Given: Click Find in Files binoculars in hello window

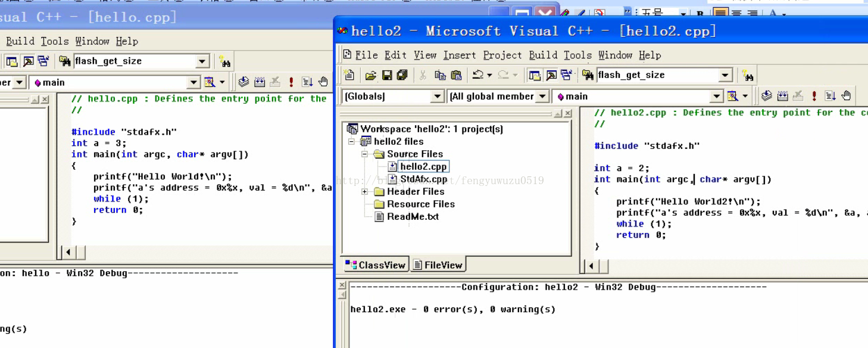Looking at the screenshot, I should point(65,61).
